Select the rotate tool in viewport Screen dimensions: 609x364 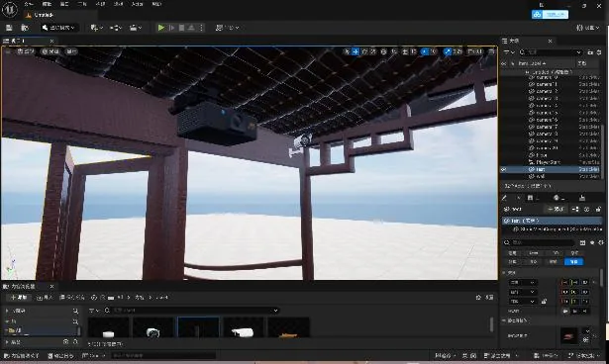[x=364, y=51]
